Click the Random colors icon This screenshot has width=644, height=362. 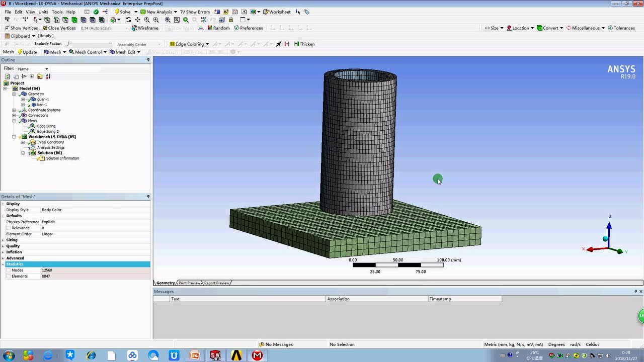(209, 28)
